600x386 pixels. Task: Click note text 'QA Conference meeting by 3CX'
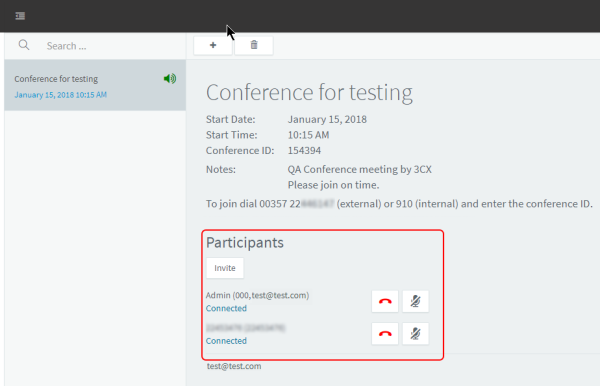click(360, 169)
